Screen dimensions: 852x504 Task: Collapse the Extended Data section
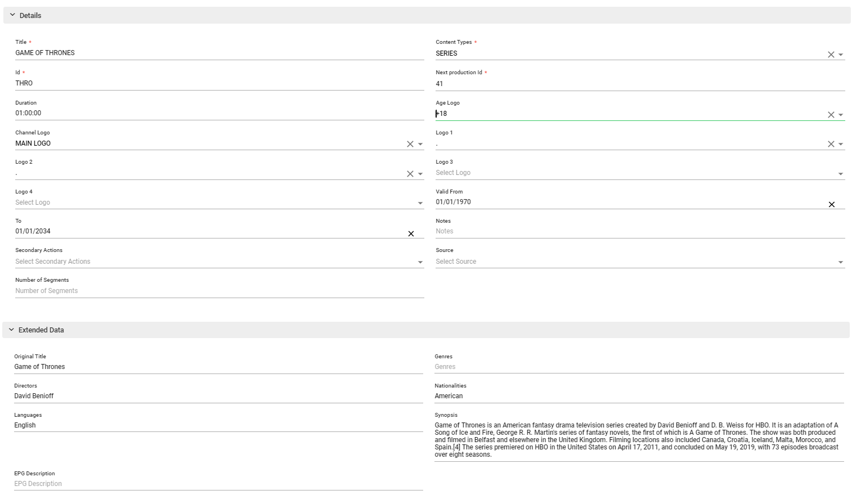click(11, 330)
